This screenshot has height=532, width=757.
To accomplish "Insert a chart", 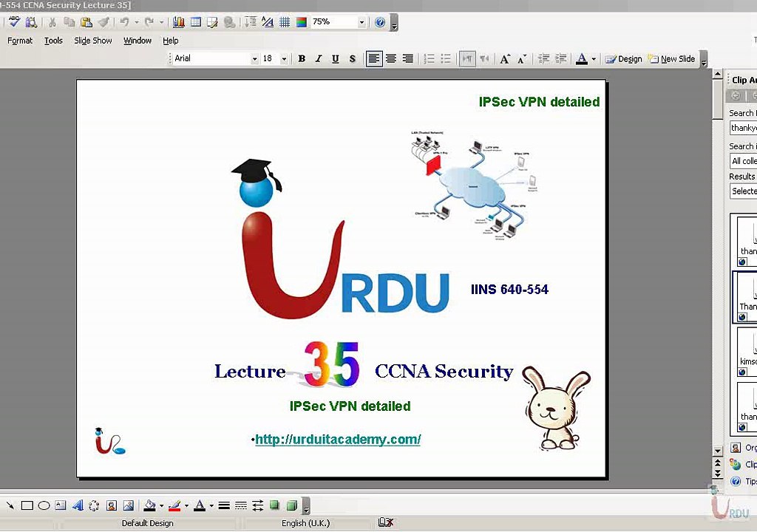I will pos(179,21).
